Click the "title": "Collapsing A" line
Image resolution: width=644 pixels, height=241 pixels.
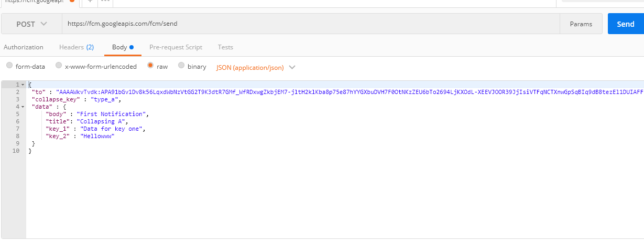[87, 121]
